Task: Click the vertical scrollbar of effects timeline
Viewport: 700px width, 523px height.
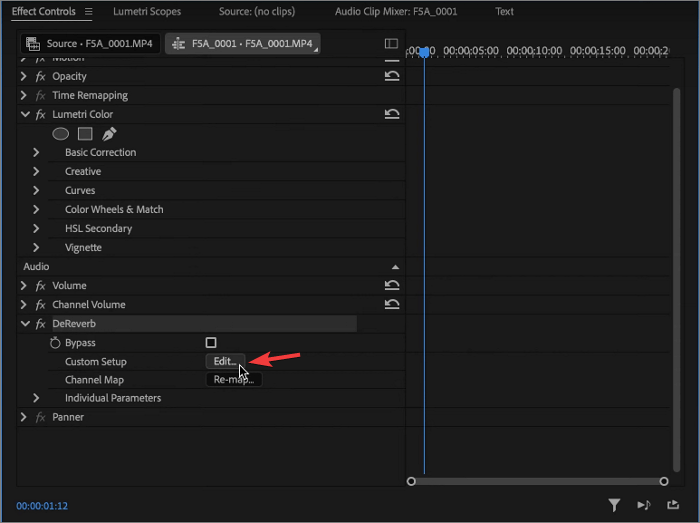Action: pyautogui.click(x=676, y=280)
